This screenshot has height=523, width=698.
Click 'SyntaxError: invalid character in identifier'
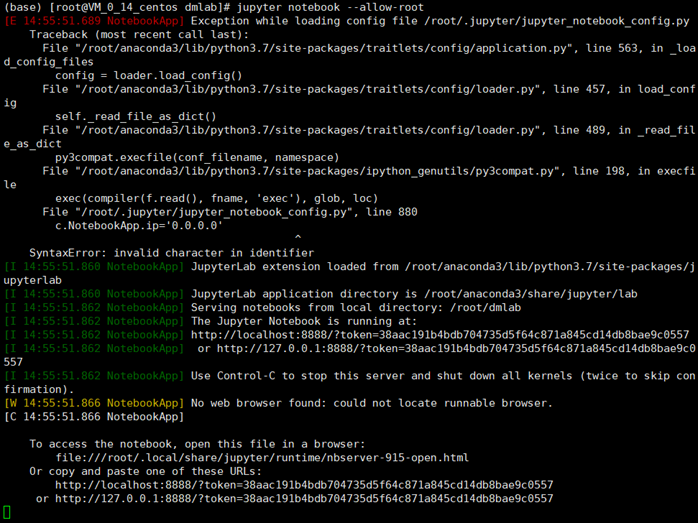171,253
